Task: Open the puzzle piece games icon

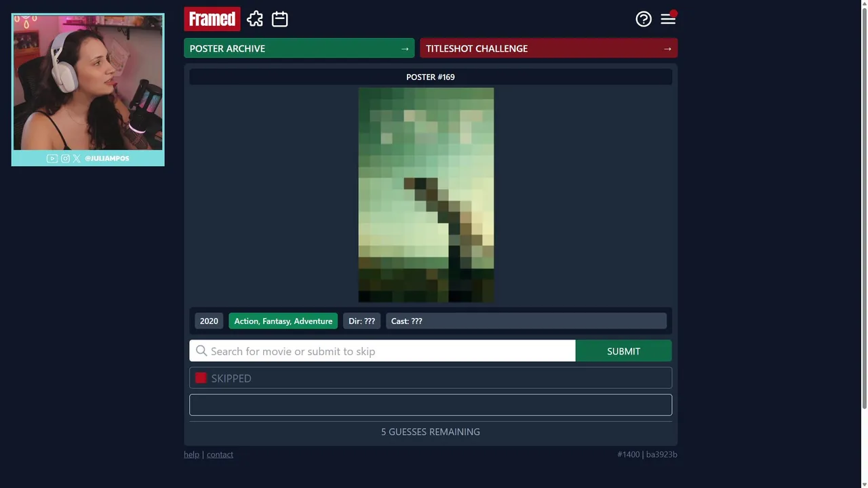Action: 255,19
